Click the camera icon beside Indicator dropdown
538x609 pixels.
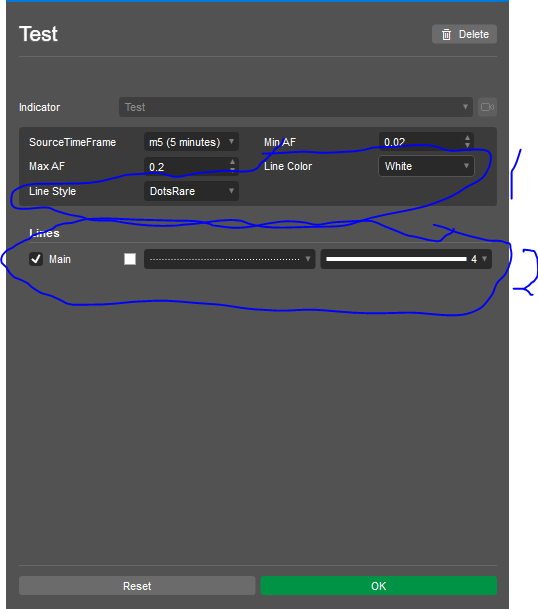point(487,107)
